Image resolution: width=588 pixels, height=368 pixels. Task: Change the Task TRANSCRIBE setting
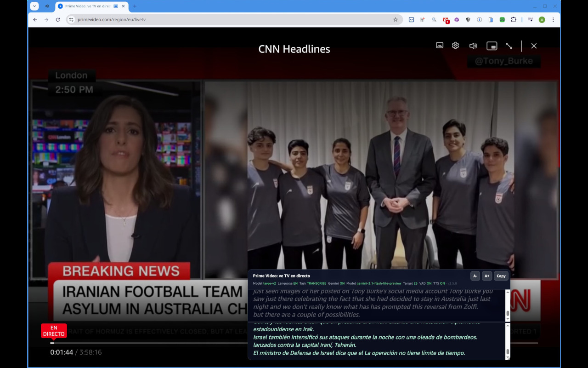click(x=313, y=283)
